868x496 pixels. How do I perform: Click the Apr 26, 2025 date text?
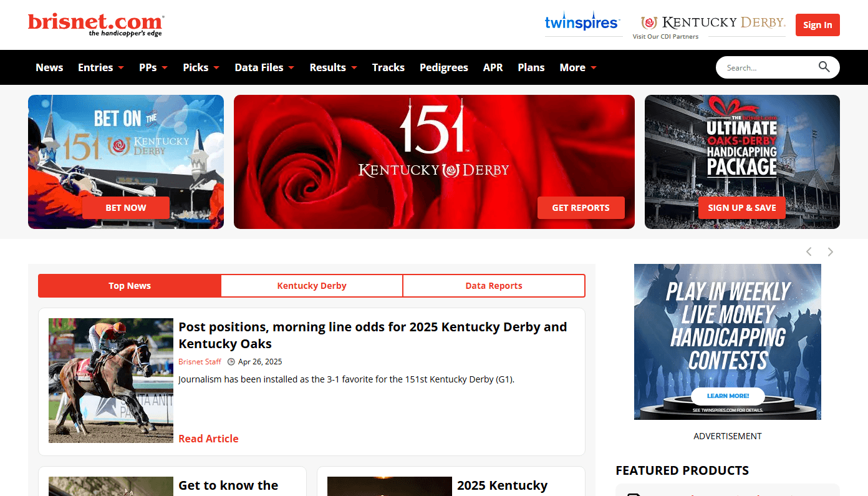[x=260, y=362]
